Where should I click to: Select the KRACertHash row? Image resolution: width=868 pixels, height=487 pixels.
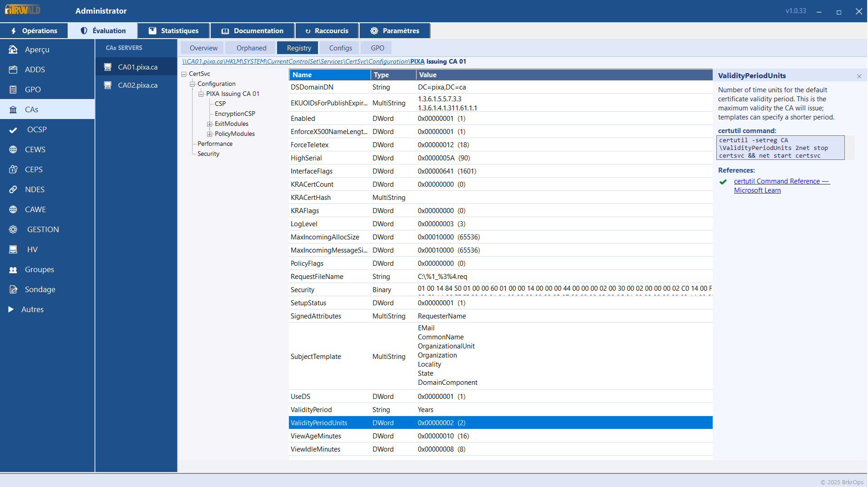click(x=501, y=198)
